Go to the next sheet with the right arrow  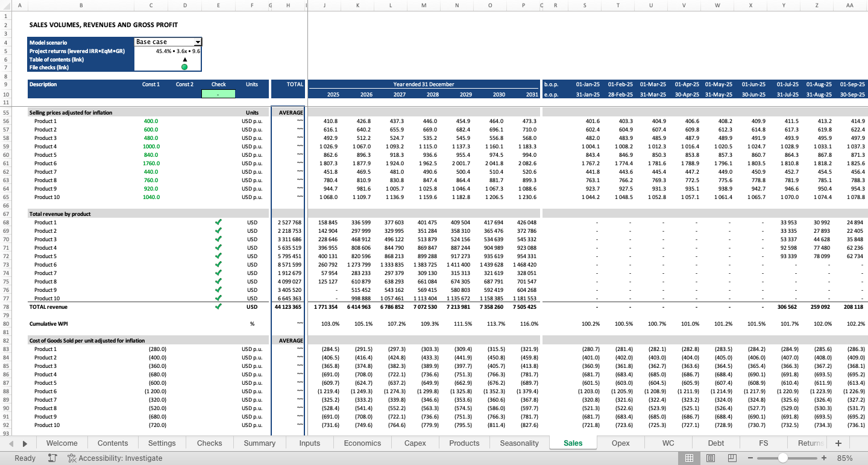(x=25, y=443)
